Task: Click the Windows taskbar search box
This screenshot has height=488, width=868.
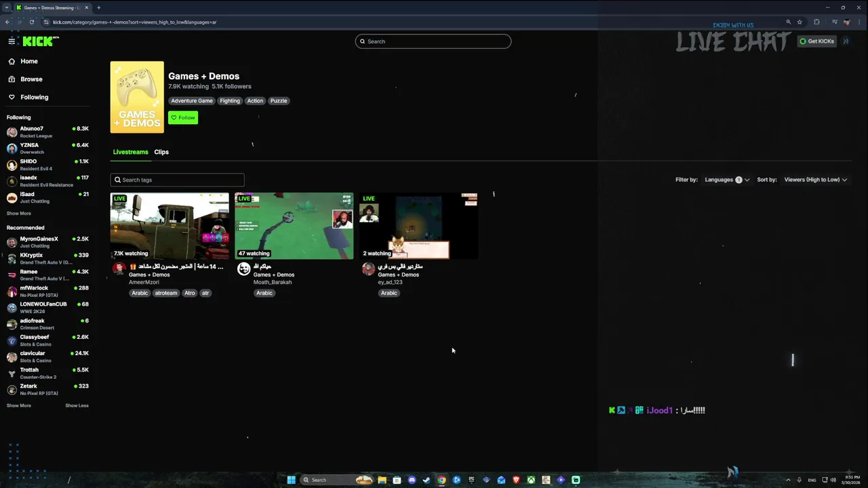Action: pos(336,480)
